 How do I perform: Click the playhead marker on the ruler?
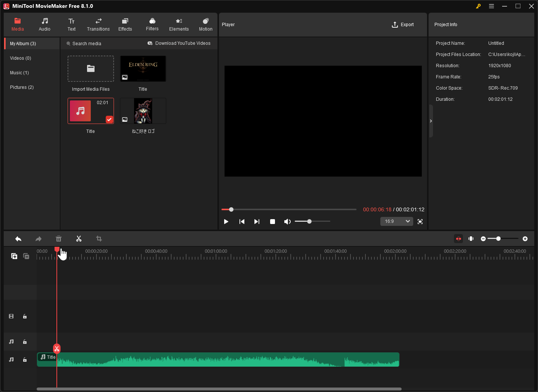coord(57,249)
